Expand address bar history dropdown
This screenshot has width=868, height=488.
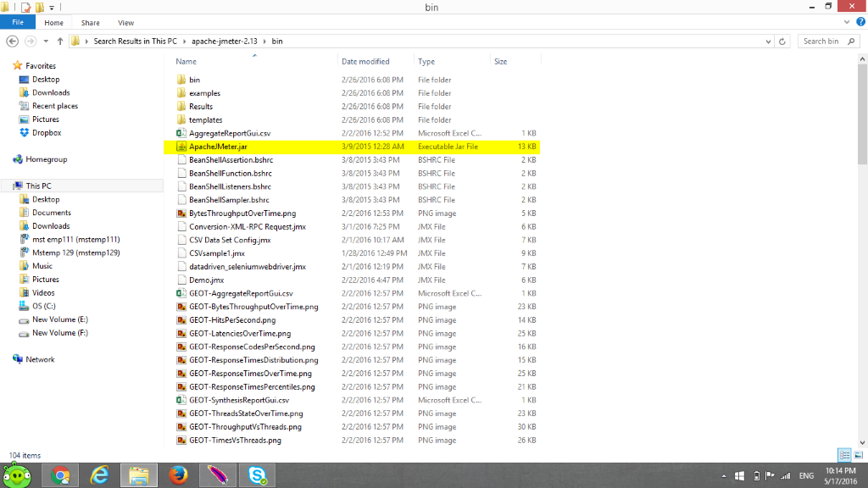(768, 42)
